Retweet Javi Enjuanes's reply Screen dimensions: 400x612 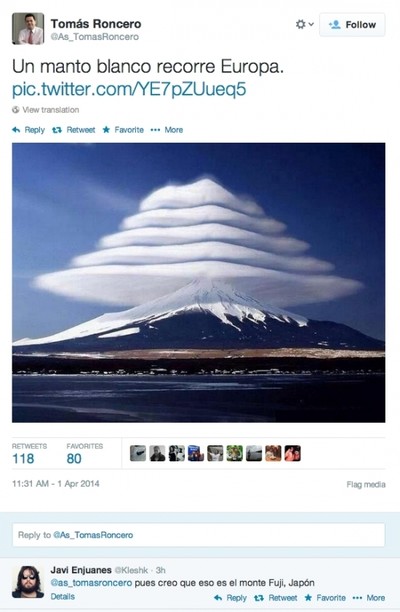coord(275,598)
